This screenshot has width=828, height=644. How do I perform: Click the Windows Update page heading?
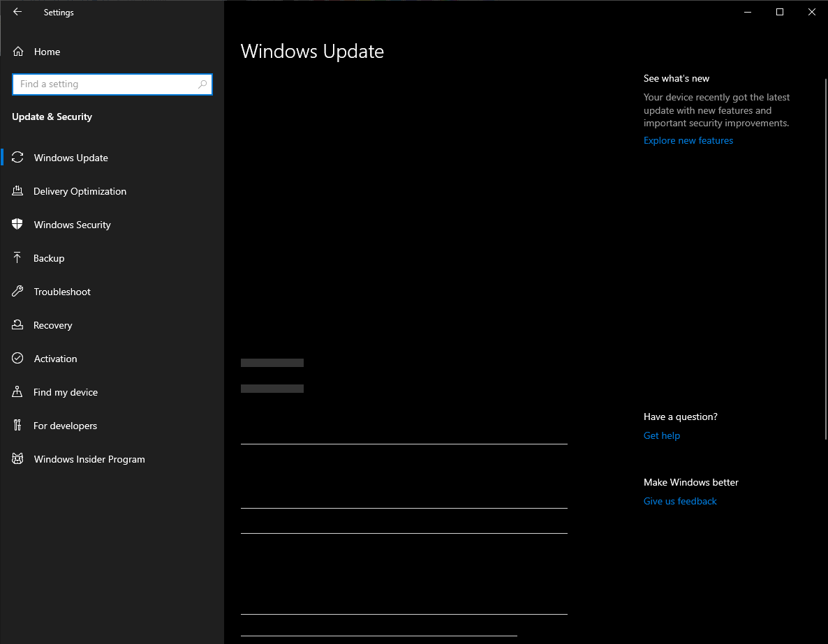click(312, 51)
